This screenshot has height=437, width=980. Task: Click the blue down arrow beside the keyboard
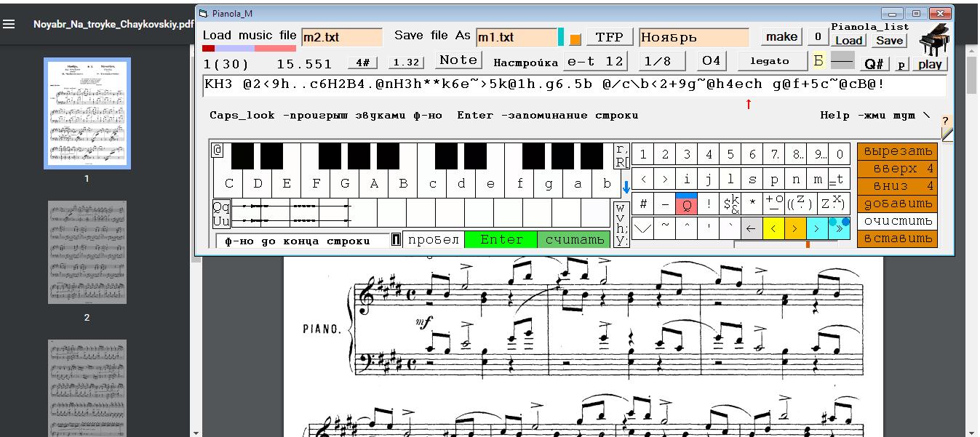626,187
